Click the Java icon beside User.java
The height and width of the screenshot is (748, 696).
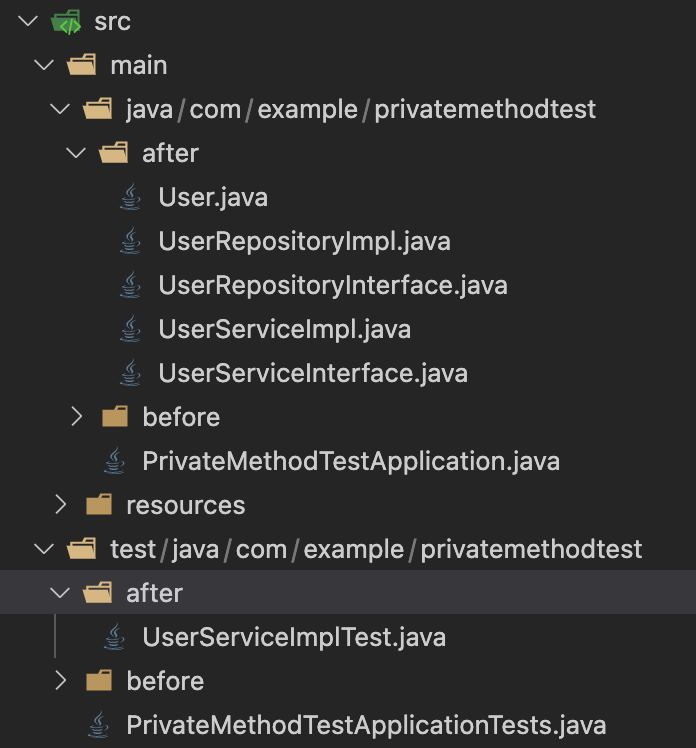[x=131, y=197]
